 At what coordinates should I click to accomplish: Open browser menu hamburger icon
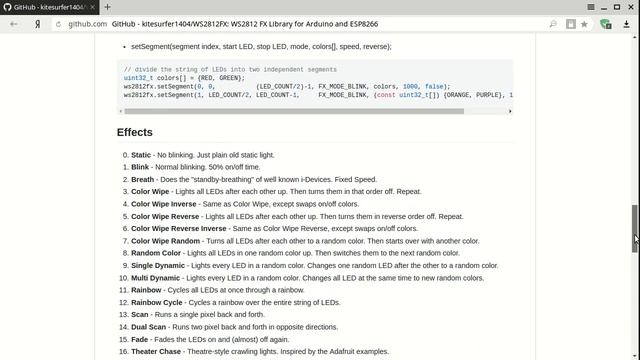click(x=591, y=7)
